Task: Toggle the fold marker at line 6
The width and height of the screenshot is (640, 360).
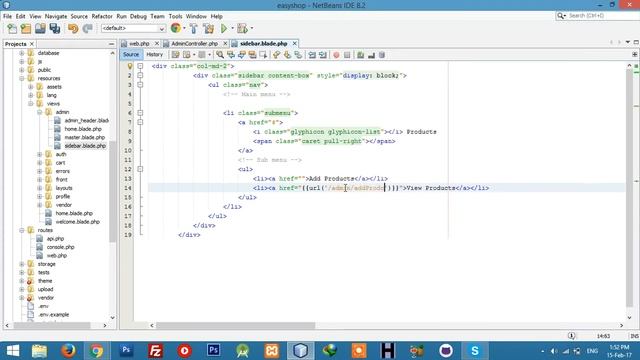Action: [x=140, y=113]
